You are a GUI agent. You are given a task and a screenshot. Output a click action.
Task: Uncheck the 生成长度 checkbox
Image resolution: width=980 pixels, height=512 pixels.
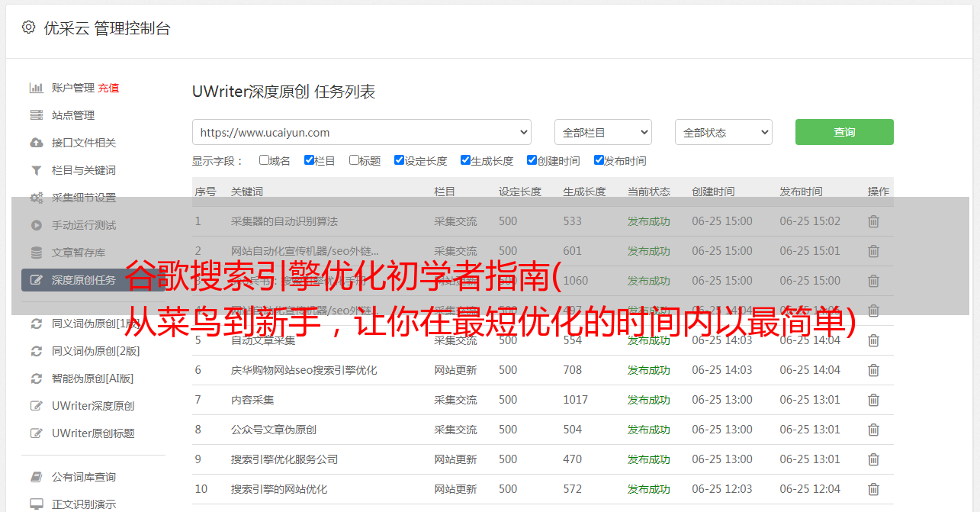pyautogui.click(x=465, y=160)
